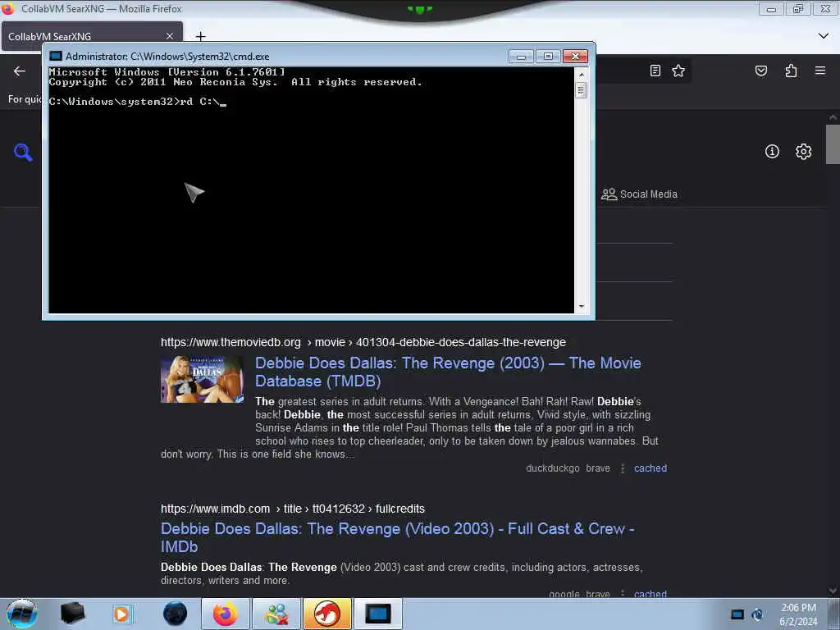Minimize the Firefox window
This screenshot has width=840, height=630.
(x=771, y=8)
